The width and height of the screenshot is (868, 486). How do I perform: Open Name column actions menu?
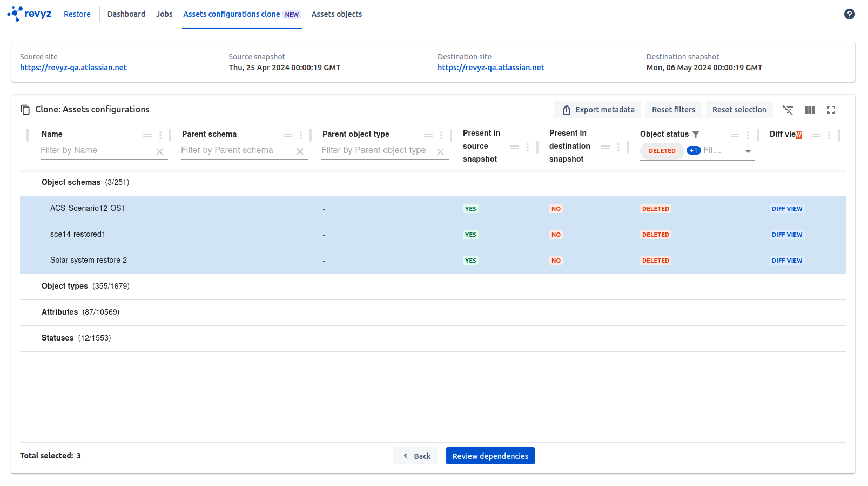click(x=160, y=135)
